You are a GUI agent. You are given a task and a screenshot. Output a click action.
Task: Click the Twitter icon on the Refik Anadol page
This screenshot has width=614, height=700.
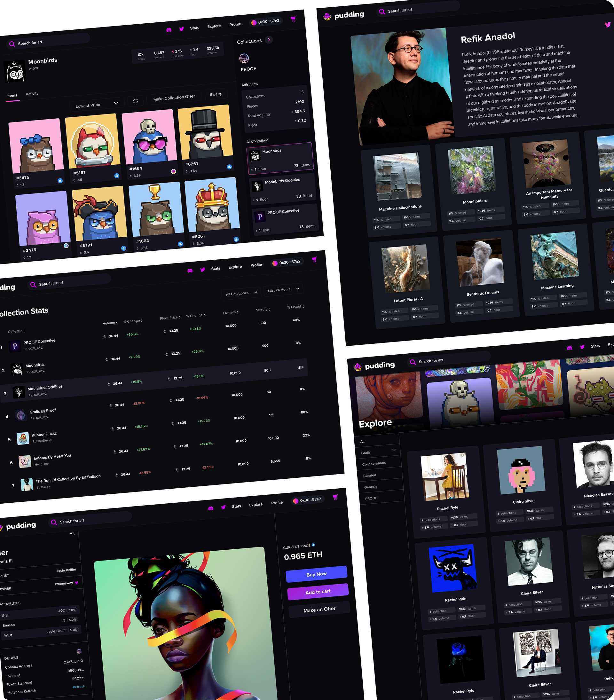coord(608,25)
